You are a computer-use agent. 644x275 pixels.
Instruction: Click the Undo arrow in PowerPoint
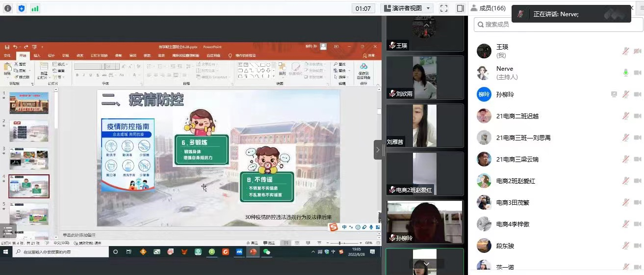[15, 47]
